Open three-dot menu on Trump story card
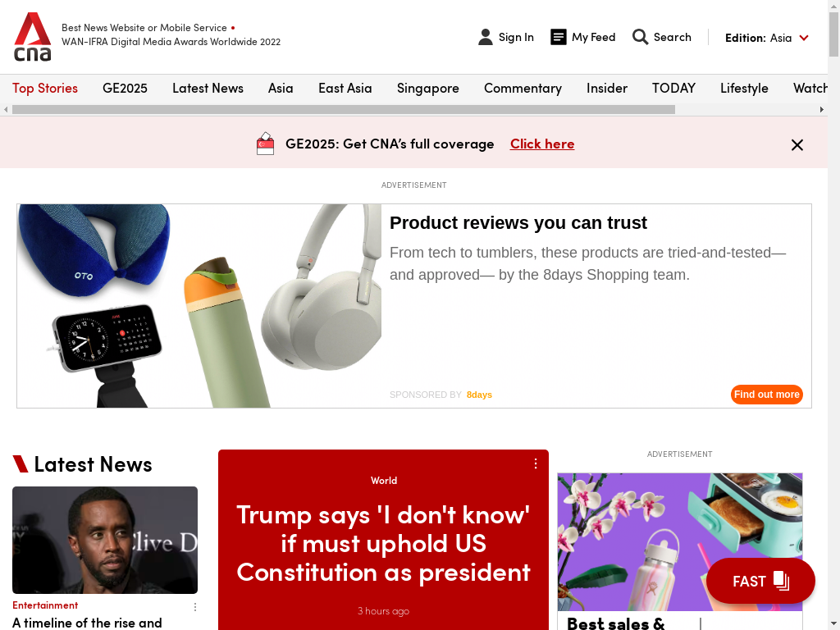Image resolution: width=840 pixels, height=630 pixels. pyautogui.click(x=535, y=464)
